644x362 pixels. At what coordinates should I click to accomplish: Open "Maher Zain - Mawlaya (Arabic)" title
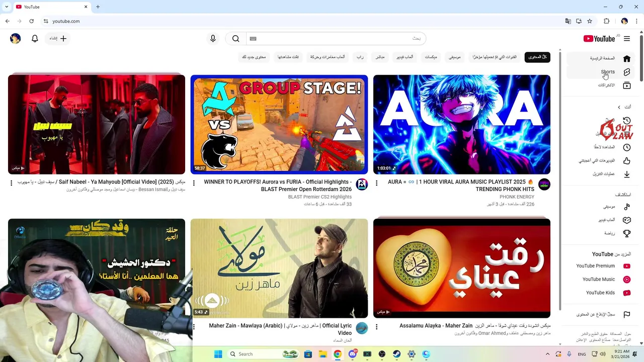point(280,329)
